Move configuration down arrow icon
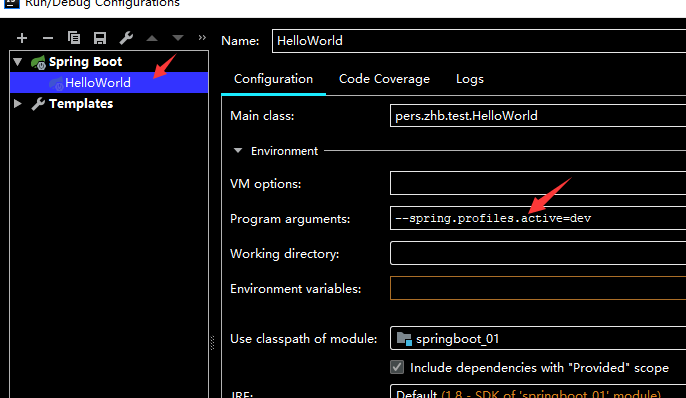The width and height of the screenshot is (686, 398). (178, 38)
